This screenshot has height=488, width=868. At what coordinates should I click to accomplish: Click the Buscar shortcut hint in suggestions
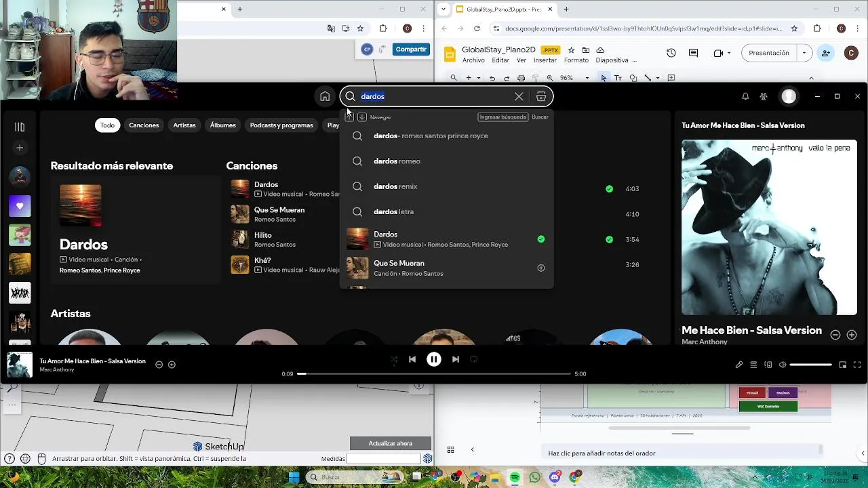pyautogui.click(x=540, y=117)
